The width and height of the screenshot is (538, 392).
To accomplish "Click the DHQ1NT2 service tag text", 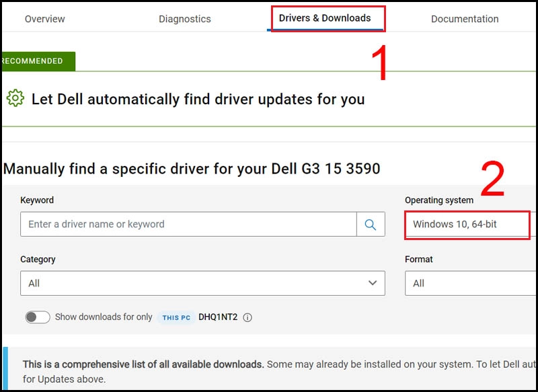I will coord(218,317).
